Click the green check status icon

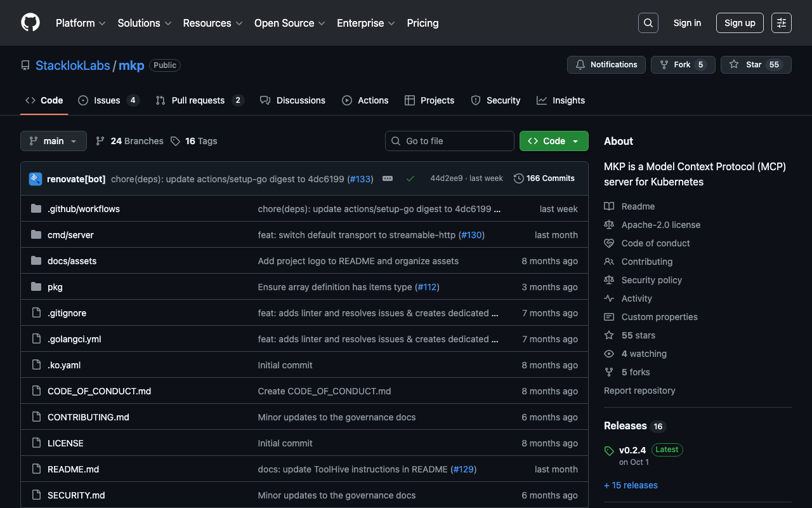(x=410, y=179)
